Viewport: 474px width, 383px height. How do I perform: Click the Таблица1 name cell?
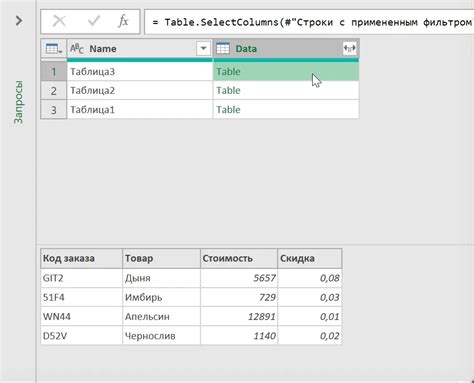[140, 110]
